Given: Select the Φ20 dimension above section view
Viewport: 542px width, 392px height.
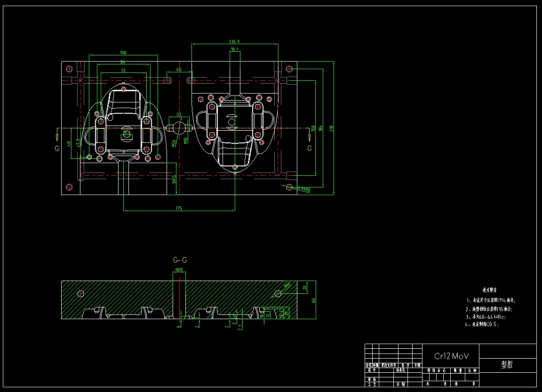Looking at the screenshot, I should point(179,269).
